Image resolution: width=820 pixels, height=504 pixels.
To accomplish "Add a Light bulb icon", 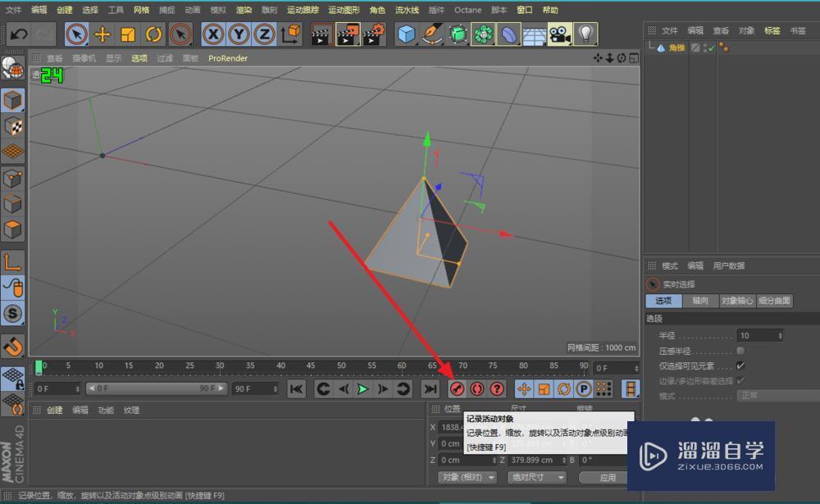I will coord(585,34).
